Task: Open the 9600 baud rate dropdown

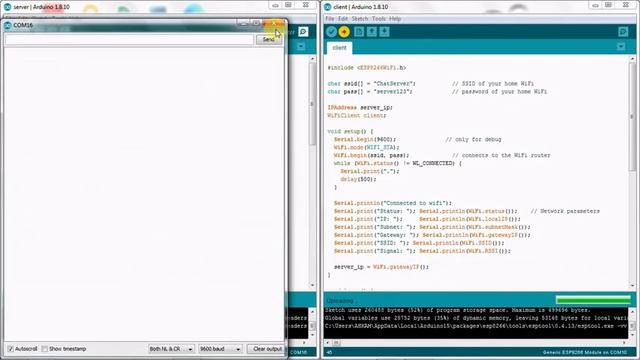Action: [220, 349]
